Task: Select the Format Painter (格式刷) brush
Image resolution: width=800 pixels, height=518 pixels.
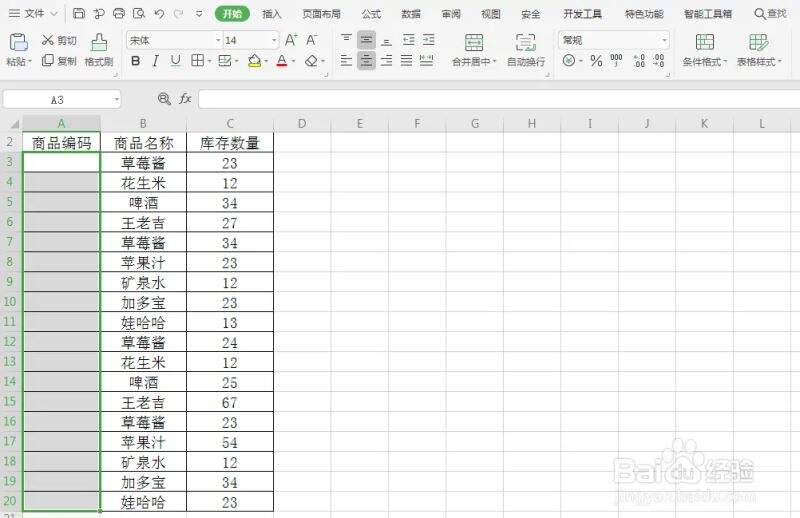Action: [x=99, y=50]
